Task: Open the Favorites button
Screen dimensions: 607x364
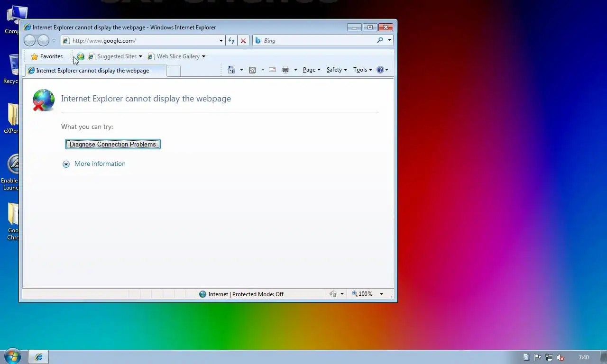Action: (46, 56)
